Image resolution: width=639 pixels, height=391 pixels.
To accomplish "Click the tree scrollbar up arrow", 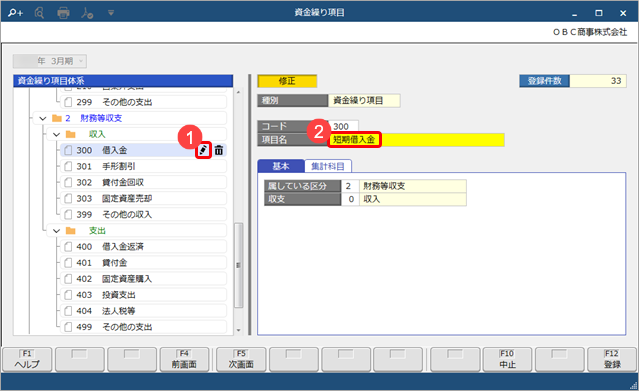I will 238,93.
